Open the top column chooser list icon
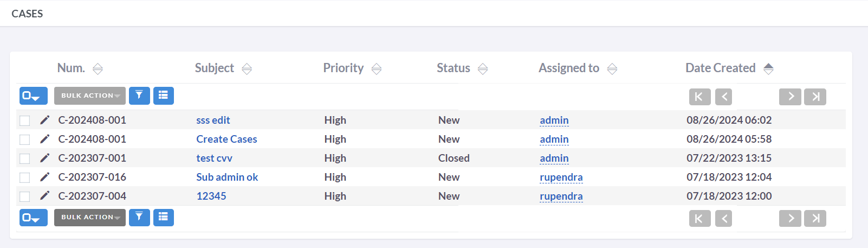This screenshot has height=248, width=868. pos(163,96)
